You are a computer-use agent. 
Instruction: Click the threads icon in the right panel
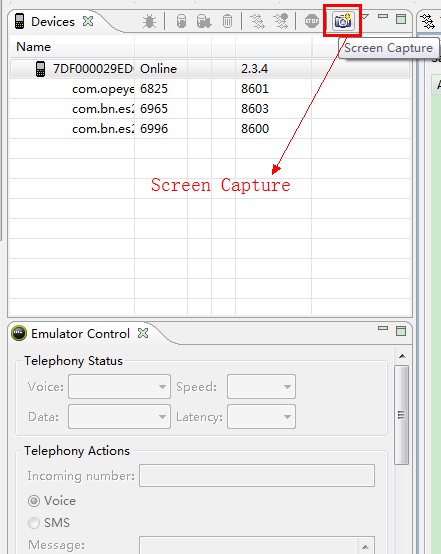click(x=428, y=21)
